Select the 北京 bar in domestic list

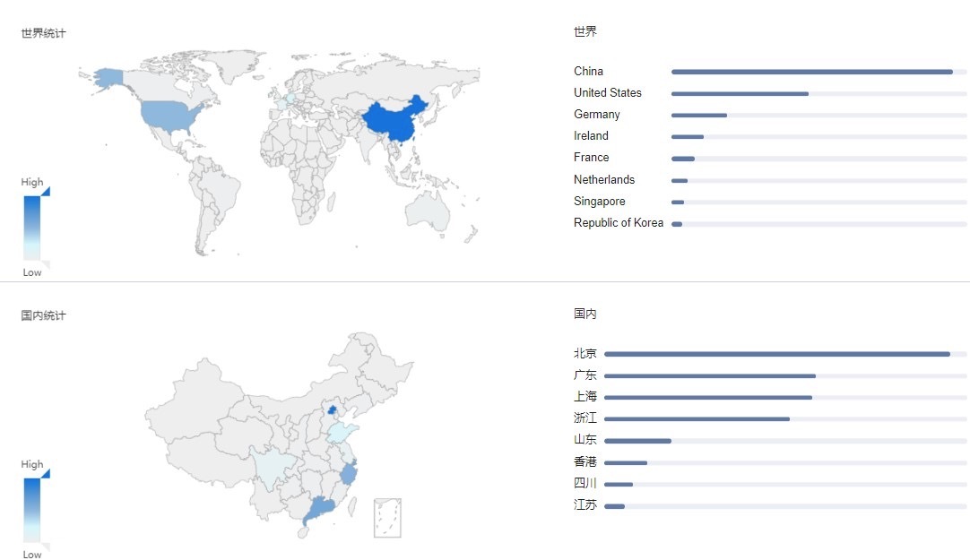(x=776, y=354)
